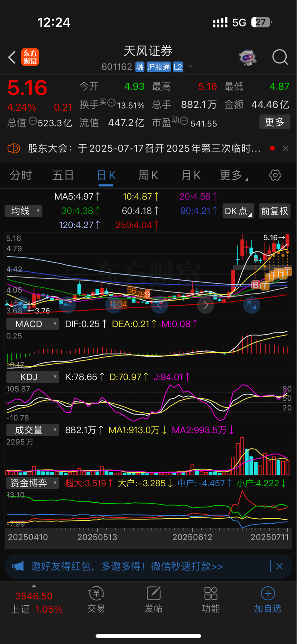
Task: Tap the info icon beside 换手
Action: [x=112, y=103]
